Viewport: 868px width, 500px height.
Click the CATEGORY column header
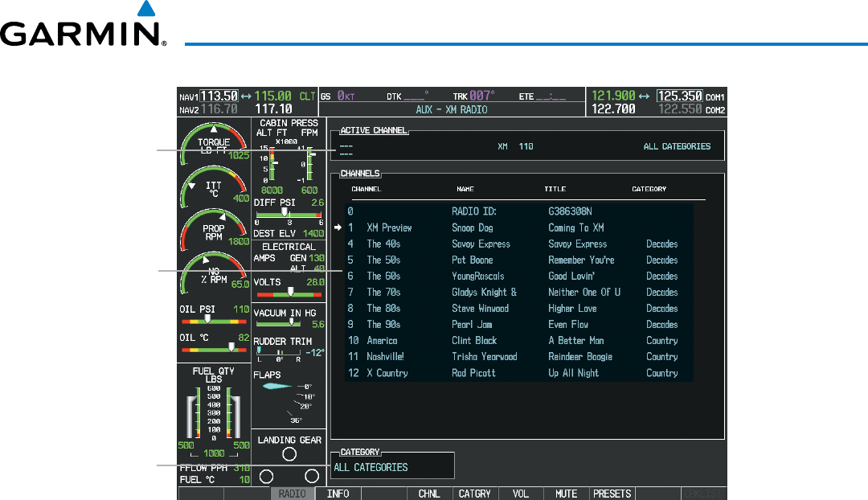[649, 190]
